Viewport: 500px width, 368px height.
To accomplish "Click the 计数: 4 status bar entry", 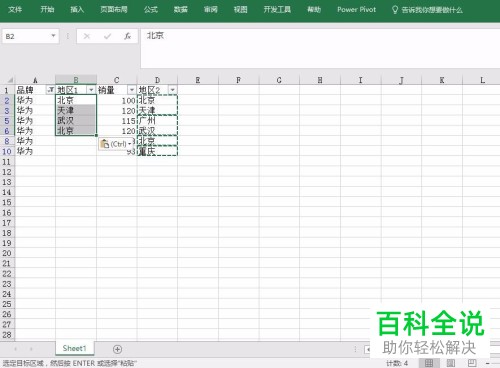I will [x=397, y=363].
